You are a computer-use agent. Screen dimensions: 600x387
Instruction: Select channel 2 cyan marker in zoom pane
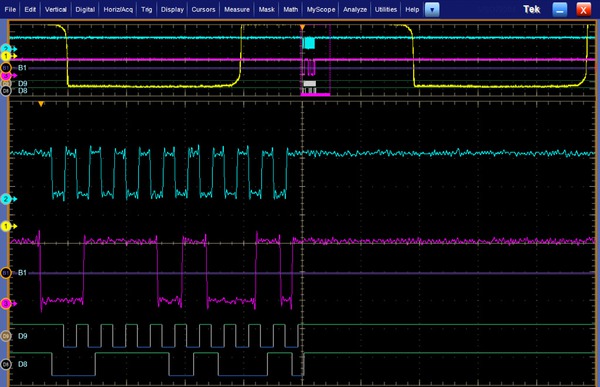[6, 199]
